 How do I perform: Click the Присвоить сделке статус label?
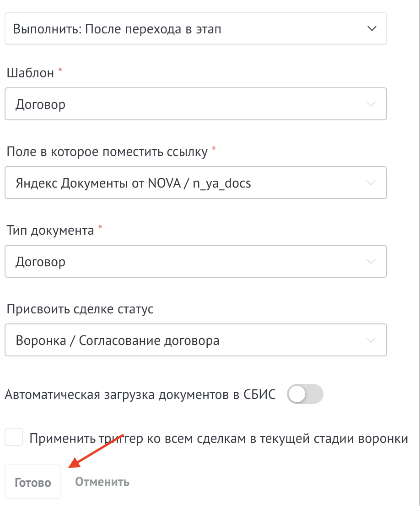[x=80, y=309]
